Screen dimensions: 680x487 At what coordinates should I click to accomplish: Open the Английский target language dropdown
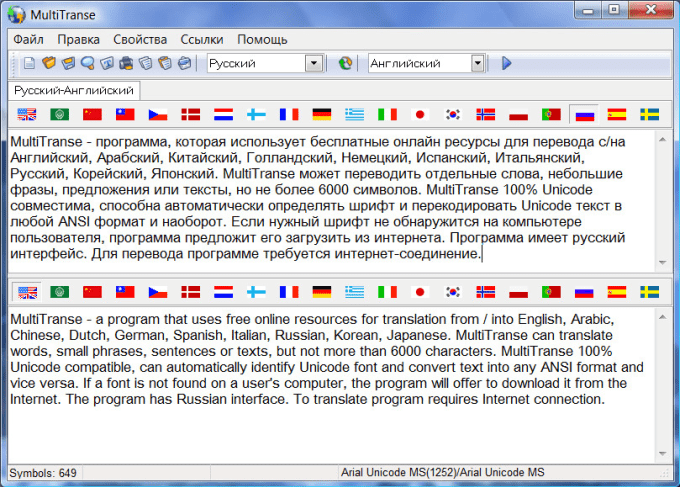coord(477,63)
